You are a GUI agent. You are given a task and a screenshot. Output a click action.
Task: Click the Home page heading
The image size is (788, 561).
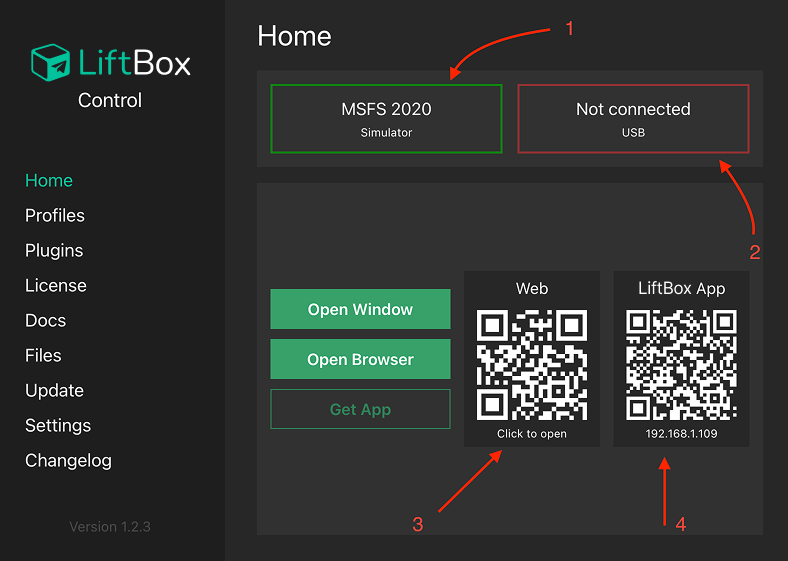[294, 36]
